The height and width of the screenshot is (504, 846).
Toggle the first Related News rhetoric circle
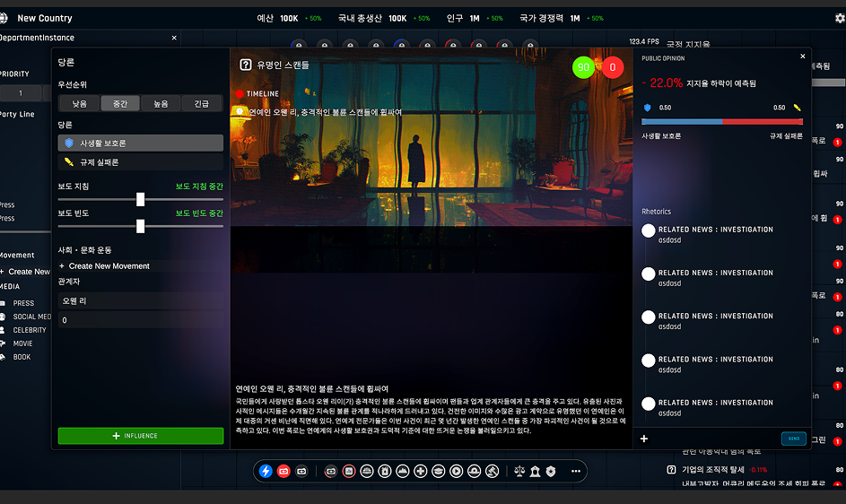click(x=649, y=231)
